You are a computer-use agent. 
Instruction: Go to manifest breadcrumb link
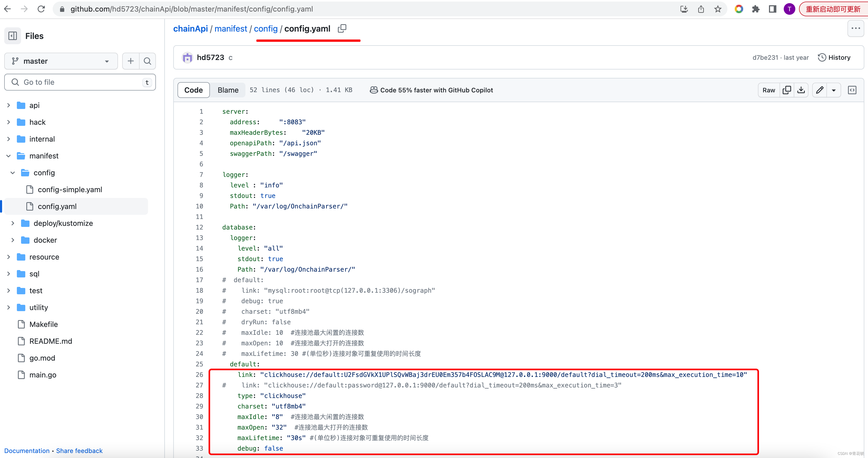[231, 29]
